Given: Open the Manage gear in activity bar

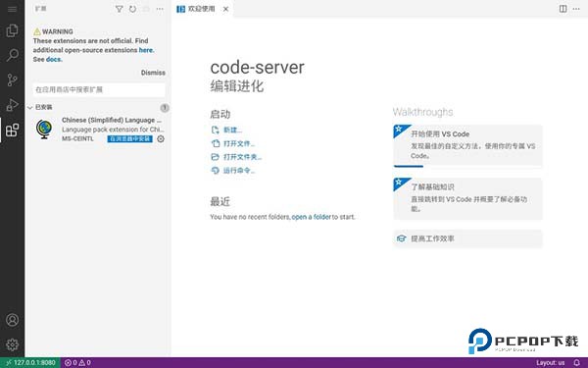Looking at the screenshot, I should point(12,344).
